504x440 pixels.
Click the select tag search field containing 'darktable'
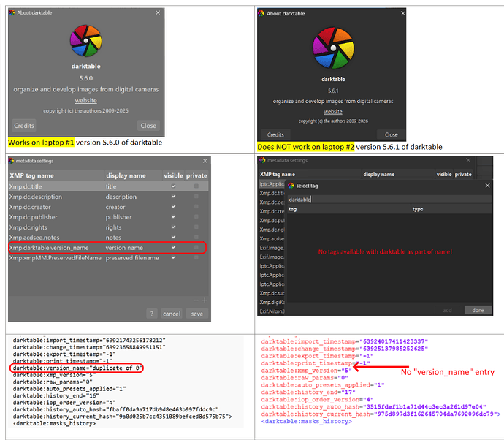[389, 200]
